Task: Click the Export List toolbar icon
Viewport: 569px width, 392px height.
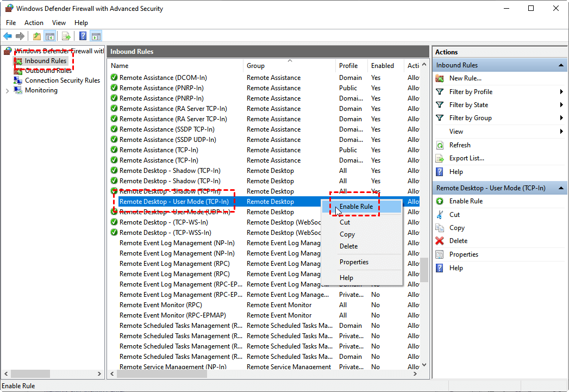Action: [x=66, y=36]
